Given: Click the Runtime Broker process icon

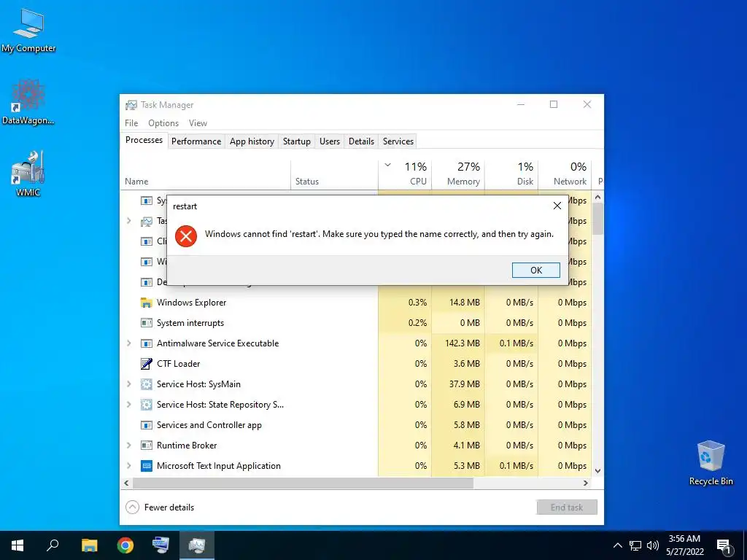Looking at the screenshot, I should click(x=146, y=446).
